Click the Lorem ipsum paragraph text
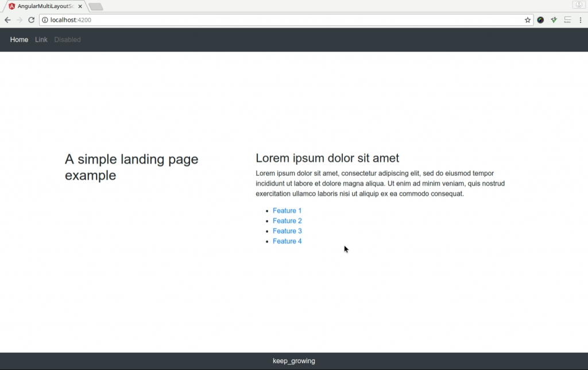This screenshot has height=370, width=588. (380, 183)
